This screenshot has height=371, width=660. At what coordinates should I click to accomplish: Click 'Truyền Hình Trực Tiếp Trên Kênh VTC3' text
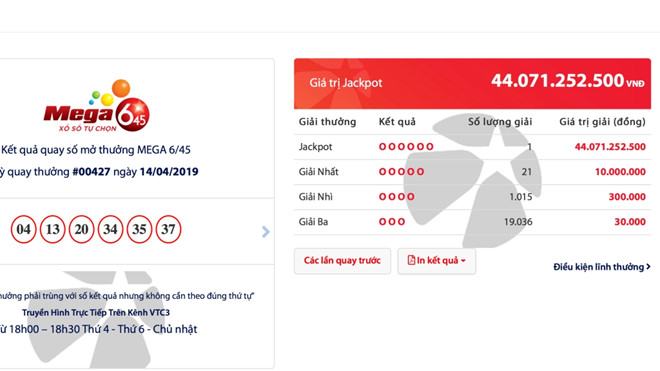click(96, 312)
